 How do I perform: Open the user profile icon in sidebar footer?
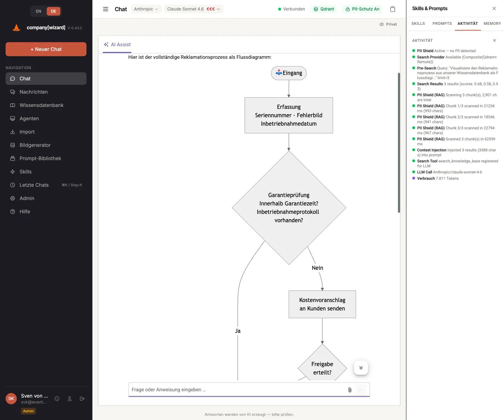[x=70, y=399]
